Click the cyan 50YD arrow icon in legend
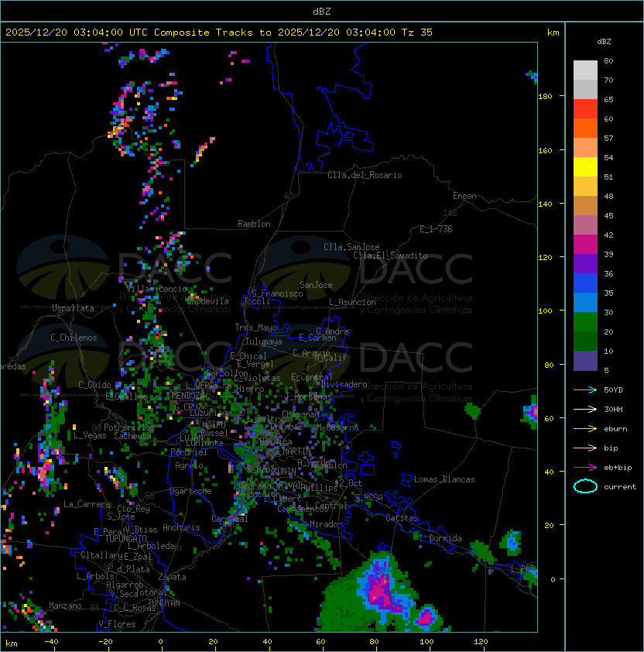This screenshot has width=644, height=652. point(585,390)
